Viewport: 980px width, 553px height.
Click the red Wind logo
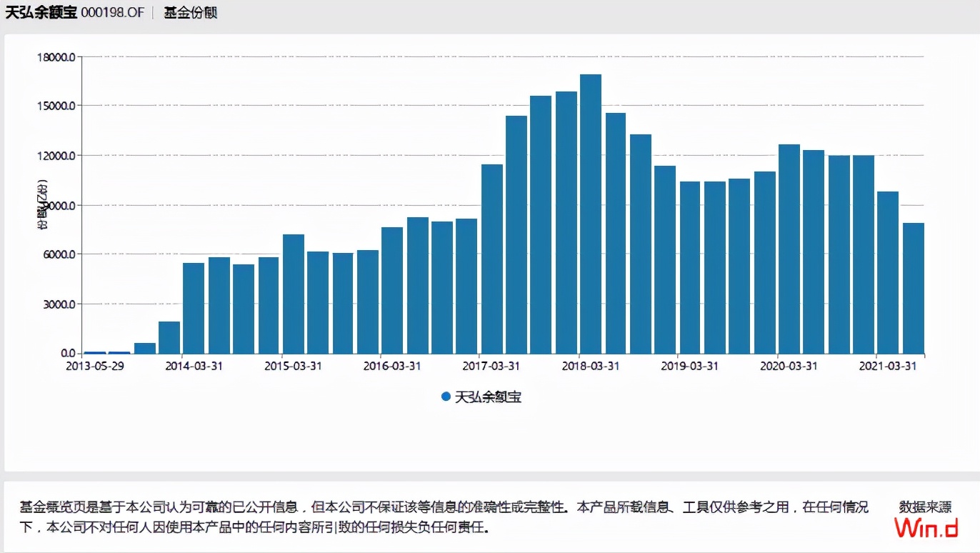click(x=926, y=529)
